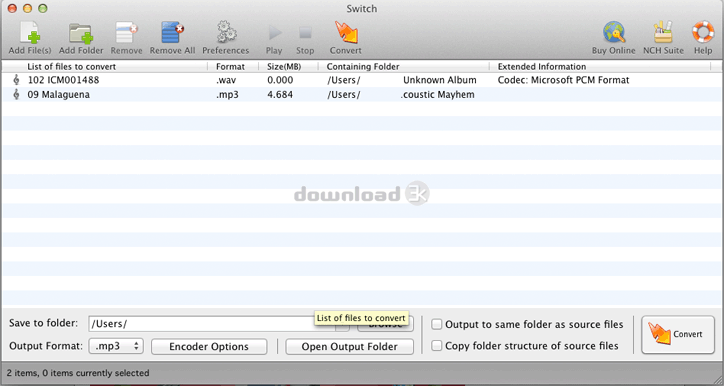724x386 pixels.
Task: Sort by the Format column header
Action: tap(230, 66)
